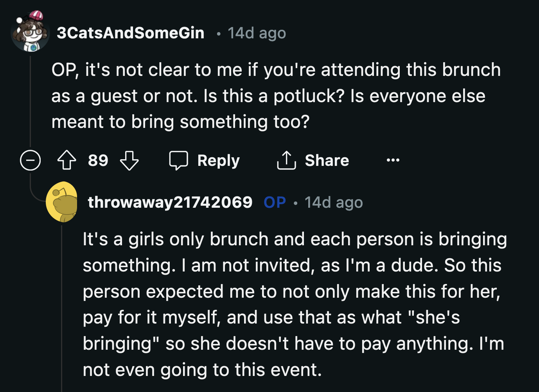Select the OP badge next to throwaway21742069

click(274, 202)
